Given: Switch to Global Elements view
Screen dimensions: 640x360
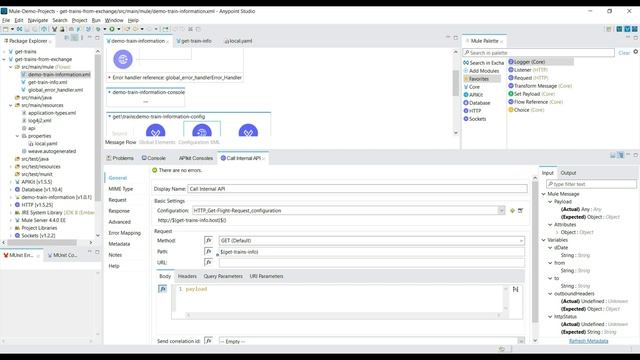Looking at the screenshot, I should (x=157, y=142).
